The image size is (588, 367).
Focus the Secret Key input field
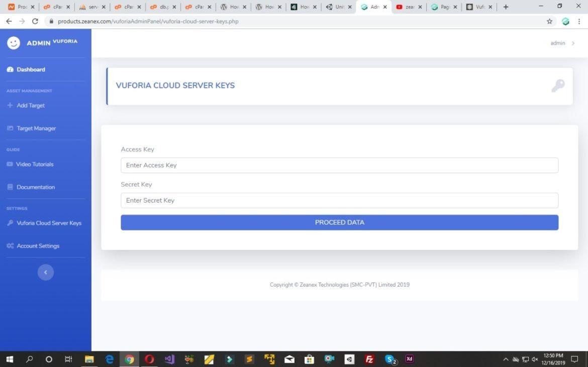[x=339, y=201]
